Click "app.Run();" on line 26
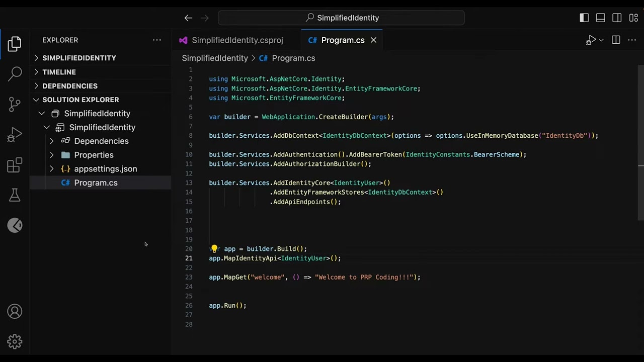This screenshot has width=644, height=362. tap(227, 305)
